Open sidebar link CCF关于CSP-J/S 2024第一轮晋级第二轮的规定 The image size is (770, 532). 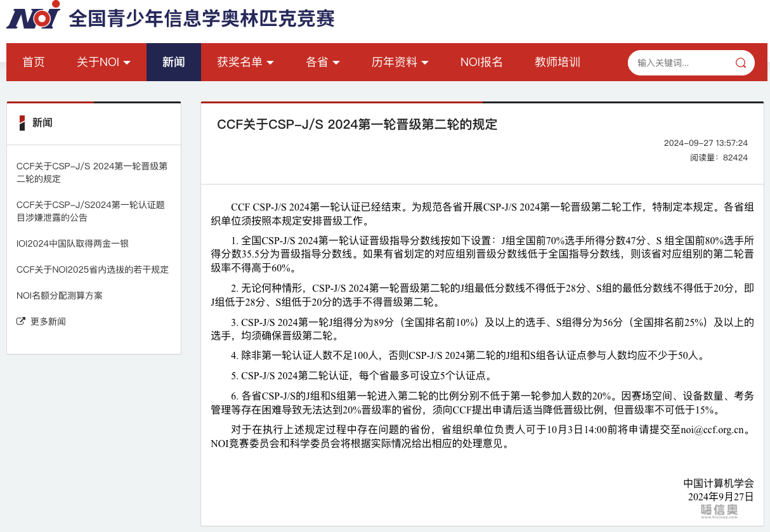click(x=92, y=172)
